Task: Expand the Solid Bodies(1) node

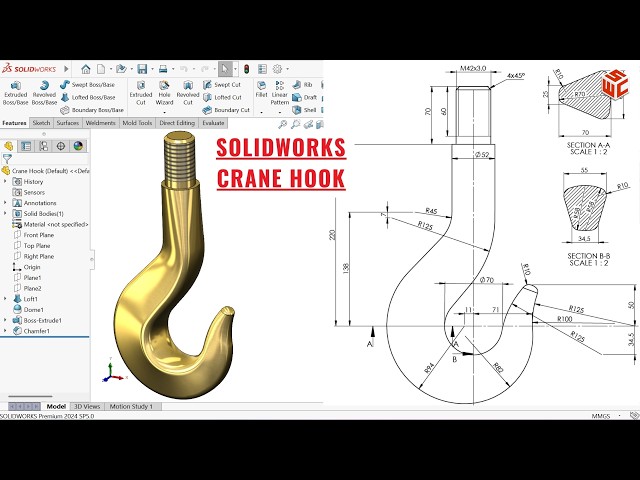Action: (x=5, y=213)
